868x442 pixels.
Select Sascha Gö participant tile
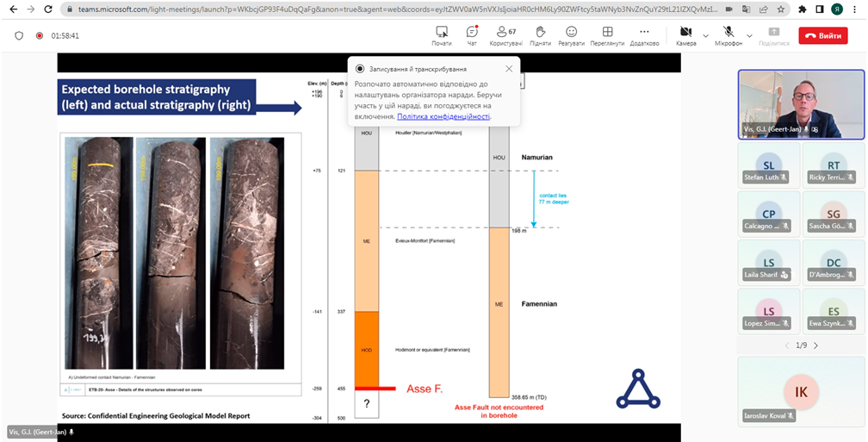[x=834, y=215]
